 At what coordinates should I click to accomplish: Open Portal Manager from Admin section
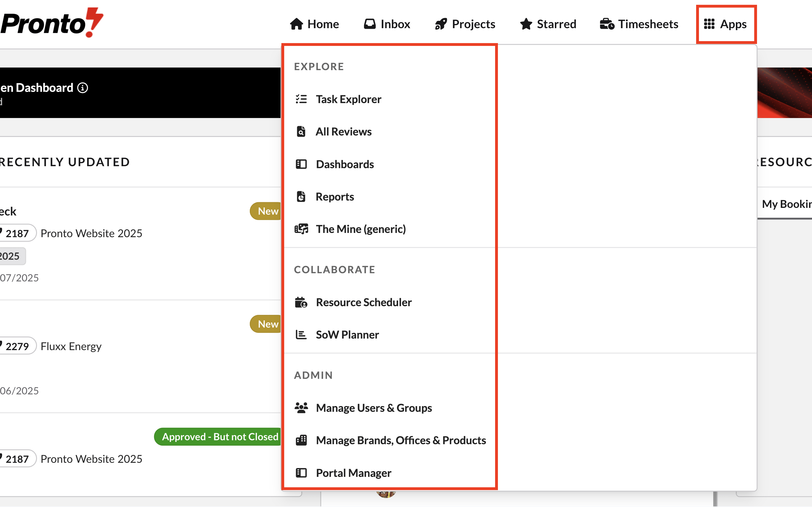click(x=353, y=473)
